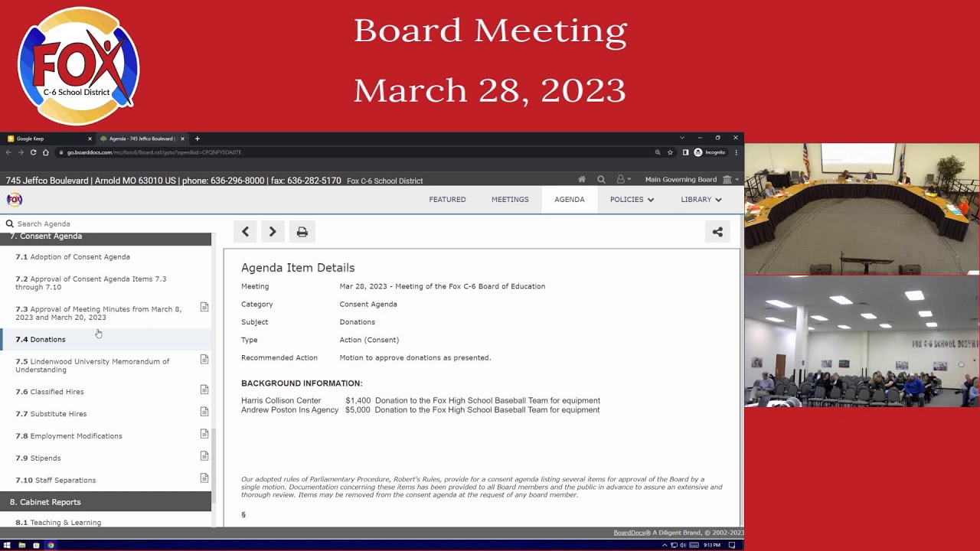Bookmark this page with star icon
The height and width of the screenshot is (551, 980).
670,152
